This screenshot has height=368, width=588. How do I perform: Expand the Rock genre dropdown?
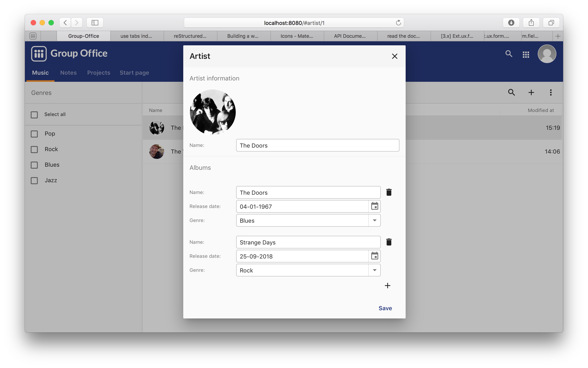pos(374,270)
